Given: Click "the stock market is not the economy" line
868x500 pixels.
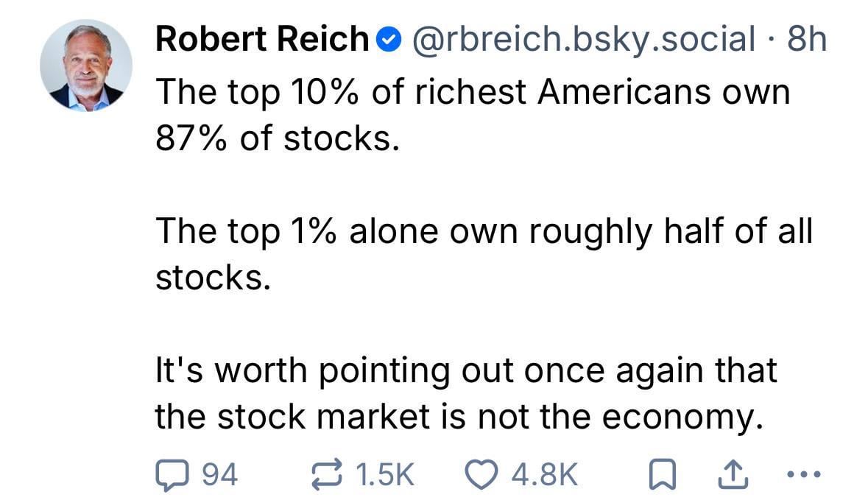Looking at the screenshot, I should point(456,417).
